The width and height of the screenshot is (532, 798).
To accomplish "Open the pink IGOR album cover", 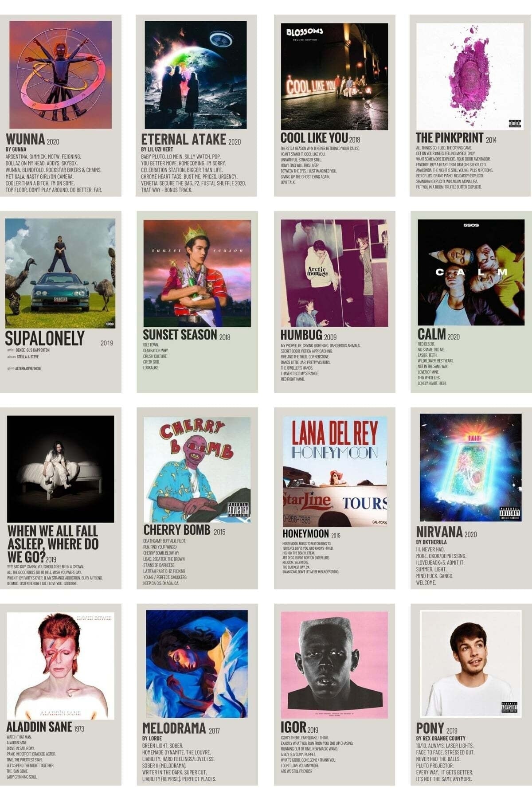I will click(x=334, y=665).
